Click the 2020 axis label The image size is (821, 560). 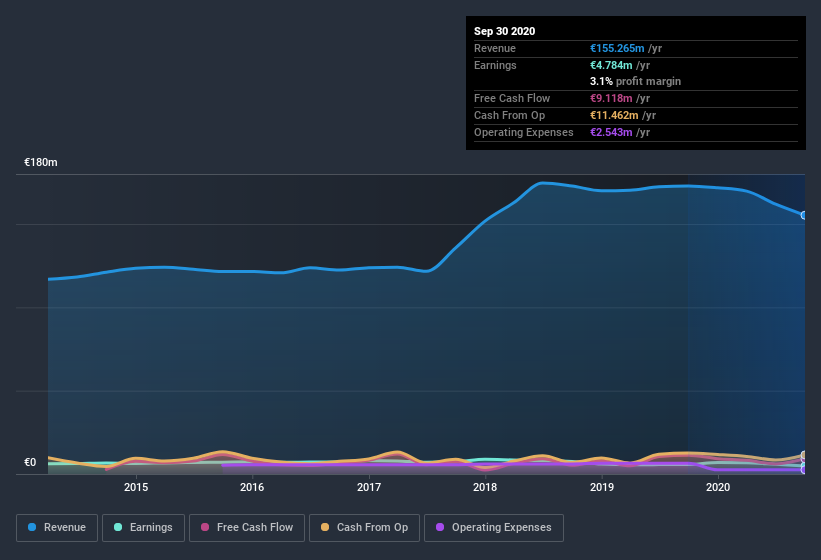[x=718, y=487]
